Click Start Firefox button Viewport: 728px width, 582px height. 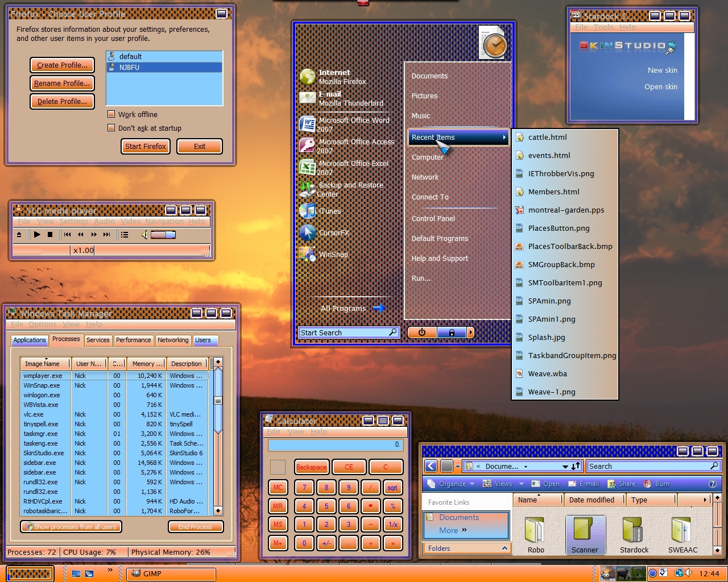coord(146,146)
